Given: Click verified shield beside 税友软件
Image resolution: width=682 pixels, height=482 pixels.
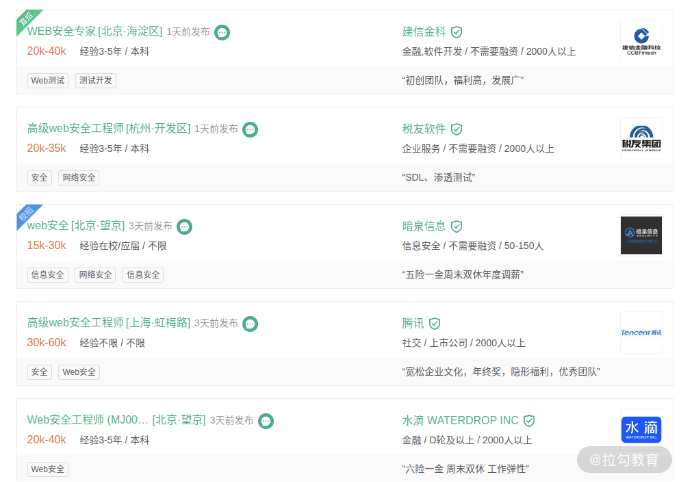Looking at the screenshot, I should pos(456,129).
